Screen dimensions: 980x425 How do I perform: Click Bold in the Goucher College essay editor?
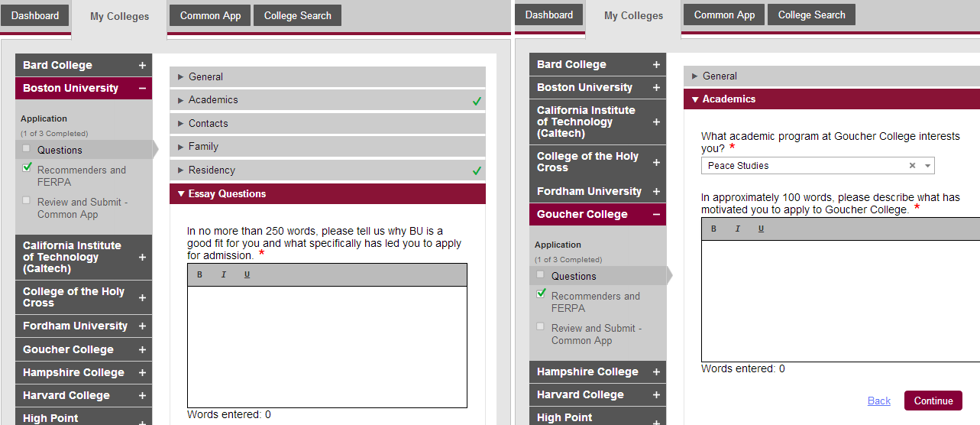(713, 229)
